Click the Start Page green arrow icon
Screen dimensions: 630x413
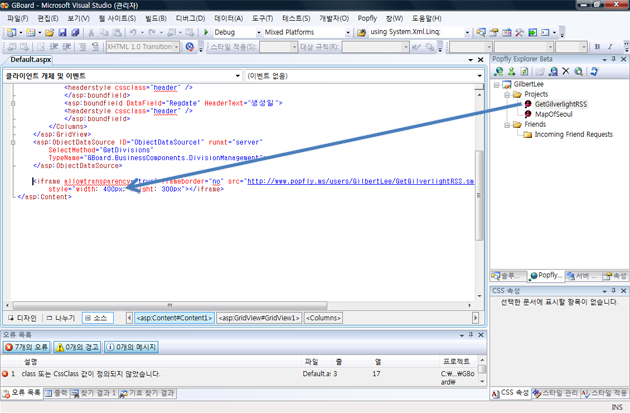[532, 32]
